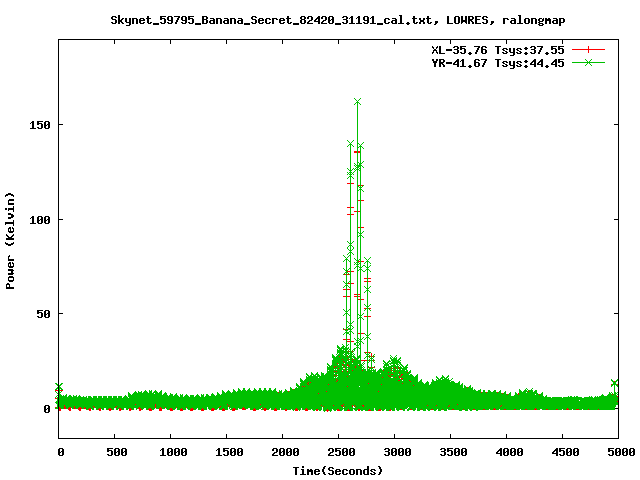Click the x-axis tick label 4000
Viewport: 640px width, 480px height.
click(x=509, y=452)
